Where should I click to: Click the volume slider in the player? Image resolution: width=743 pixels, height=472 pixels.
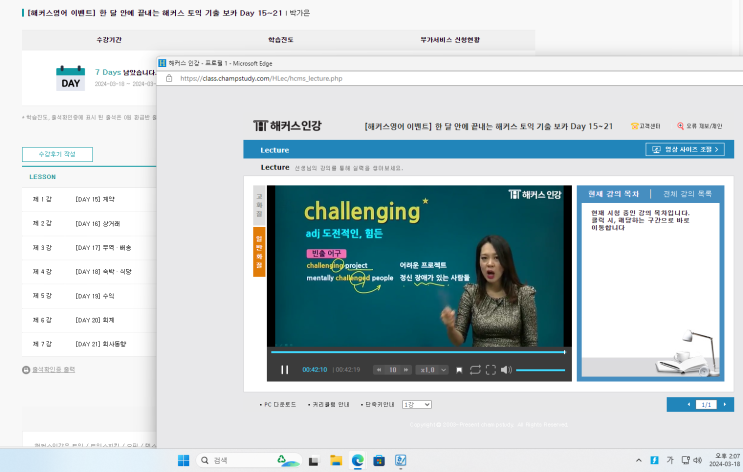pyautogui.click(x=540, y=370)
